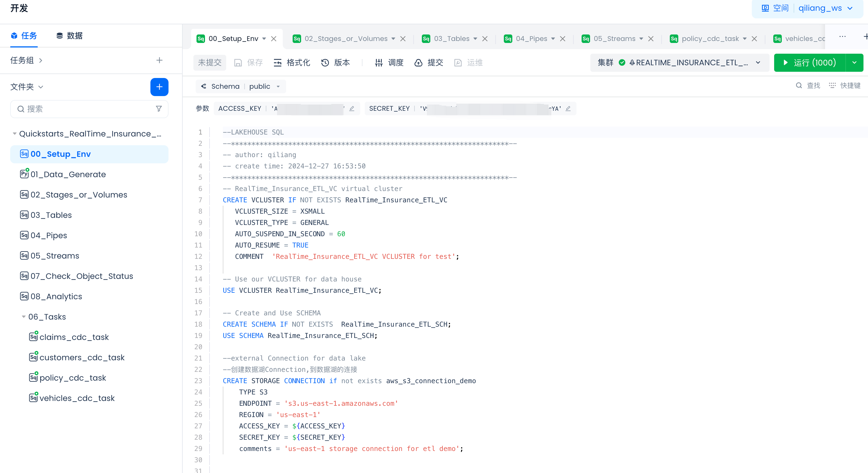Add a new task group plus icon

[159, 60]
